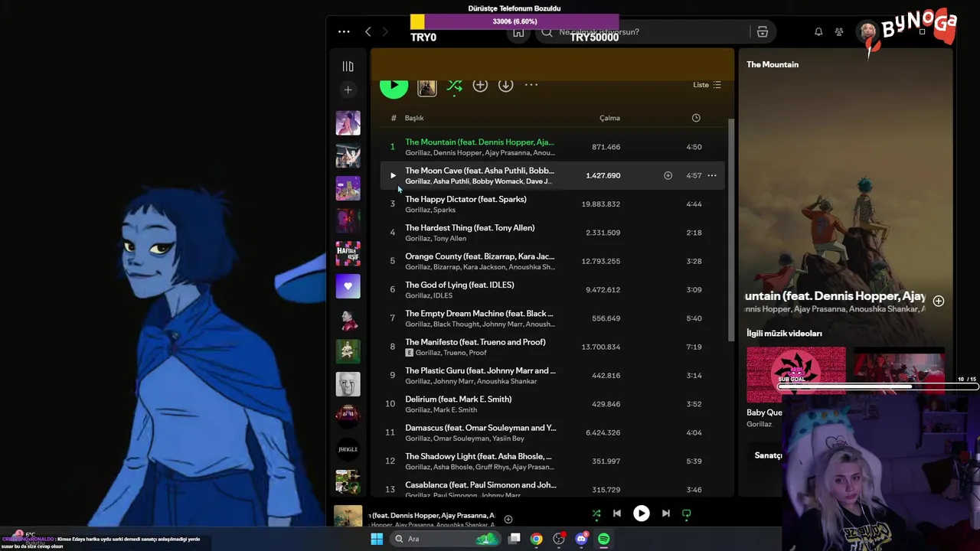Open Liked Songs purple heart in sidebar

[348, 286]
